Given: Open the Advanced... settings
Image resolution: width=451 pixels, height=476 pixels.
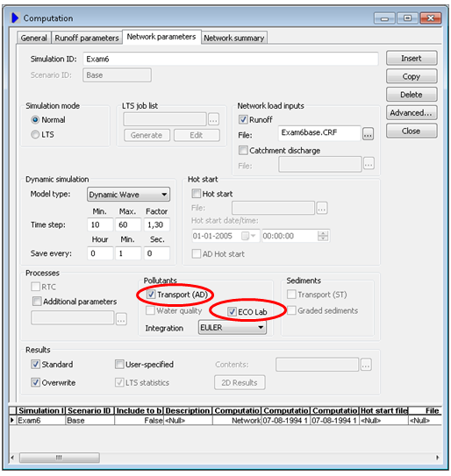Looking at the screenshot, I should 412,112.
